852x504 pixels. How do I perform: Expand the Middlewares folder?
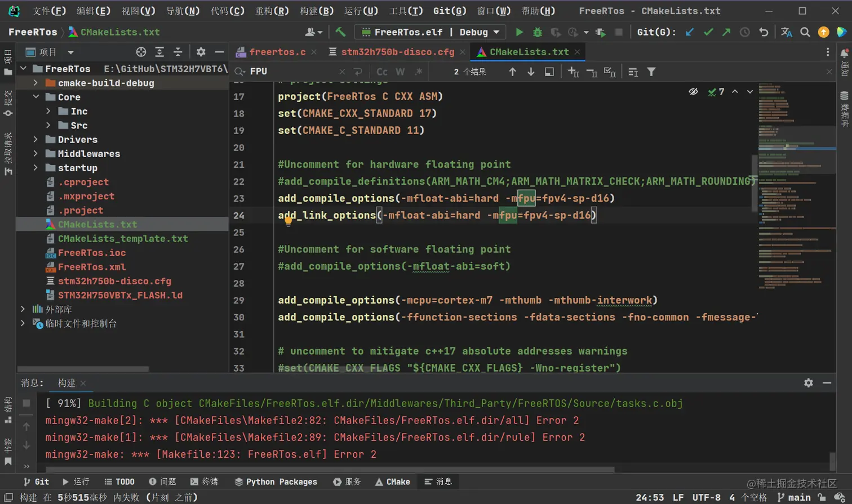coord(35,153)
